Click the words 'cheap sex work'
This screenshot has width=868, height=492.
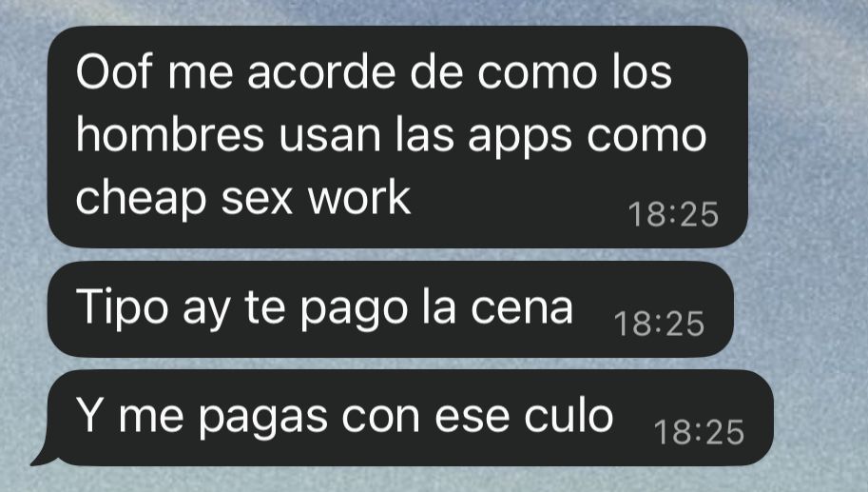(243, 197)
